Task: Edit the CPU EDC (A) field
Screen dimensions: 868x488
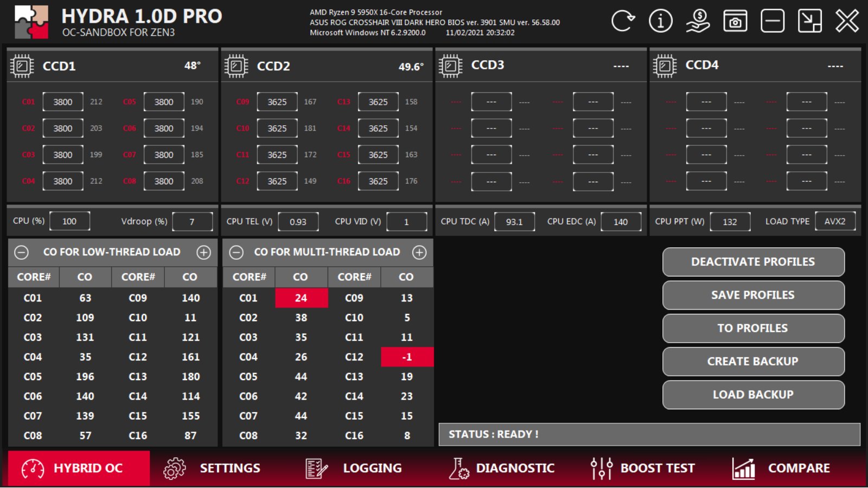Action: point(621,221)
